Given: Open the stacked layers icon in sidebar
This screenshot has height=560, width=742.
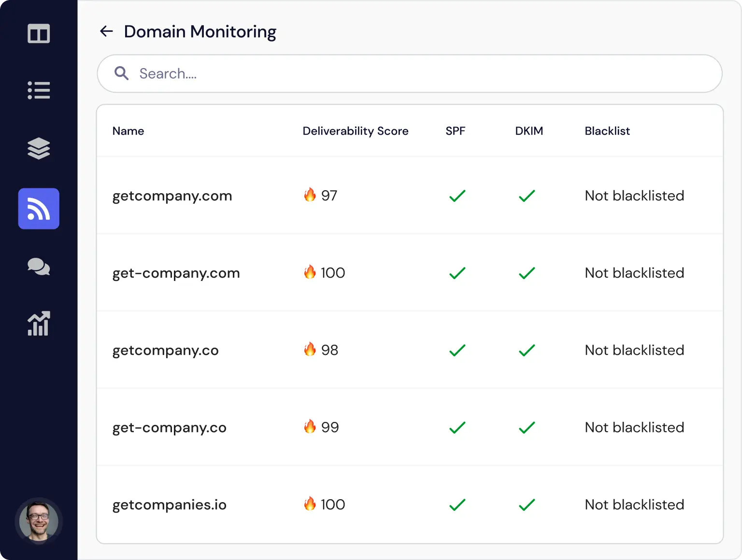Looking at the screenshot, I should point(39,148).
